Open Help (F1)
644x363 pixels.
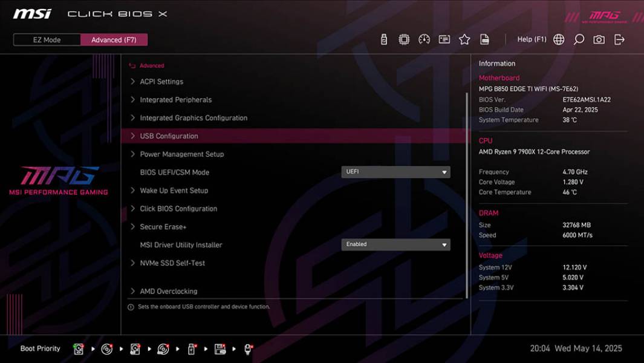click(532, 39)
